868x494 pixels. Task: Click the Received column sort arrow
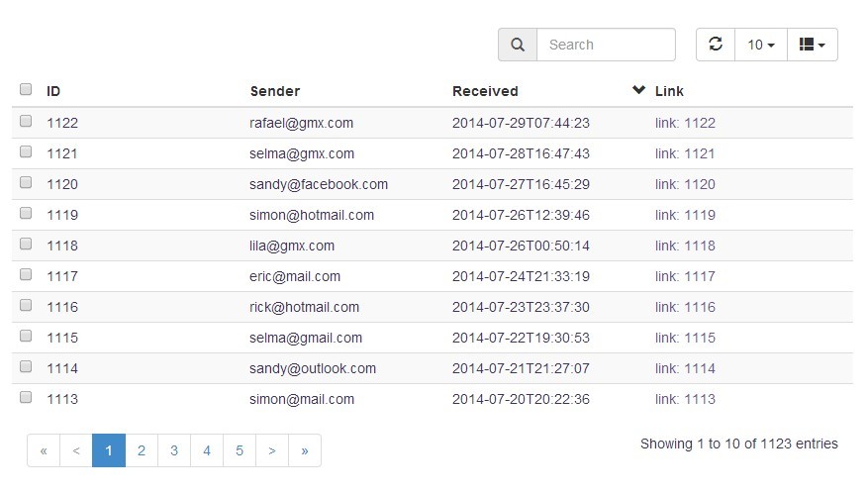point(638,90)
